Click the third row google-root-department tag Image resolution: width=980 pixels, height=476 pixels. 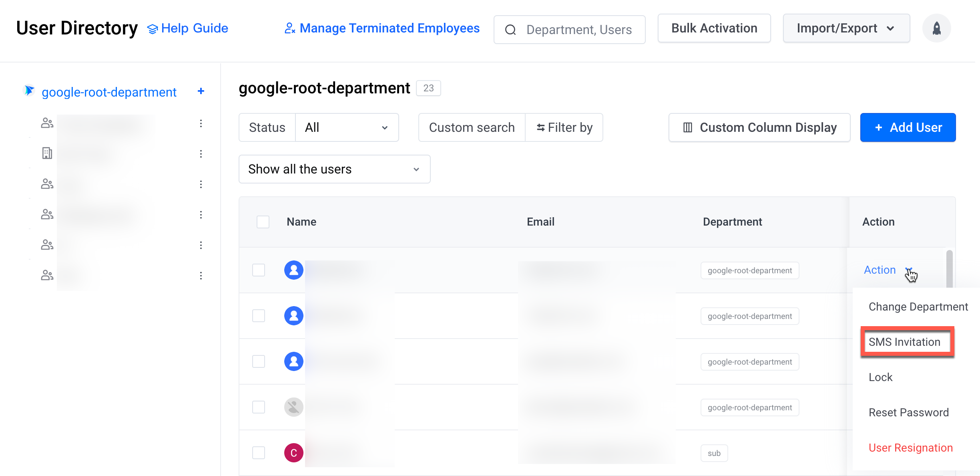(x=750, y=362)
